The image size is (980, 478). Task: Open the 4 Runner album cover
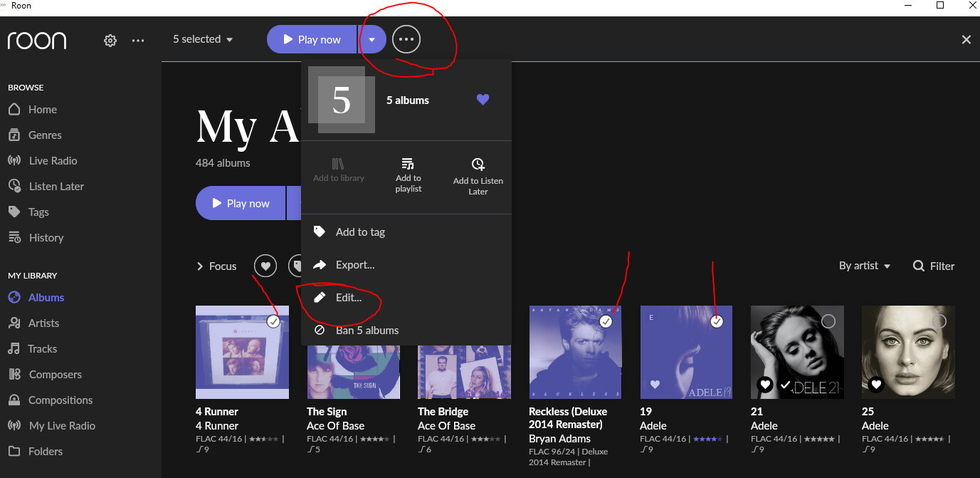pos(242,352)
